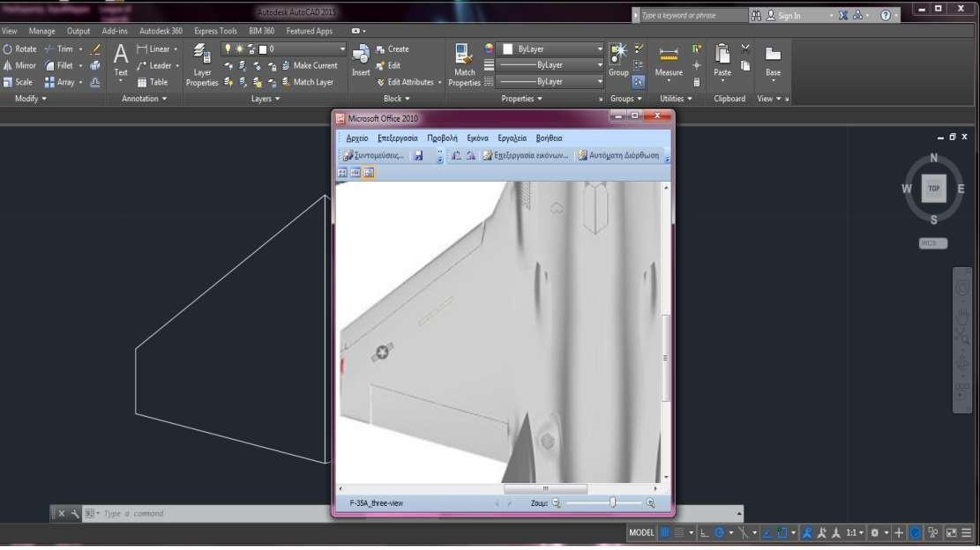Select the Fillet tool
Screen dimensions: 980x550
[x=59, y=65]
